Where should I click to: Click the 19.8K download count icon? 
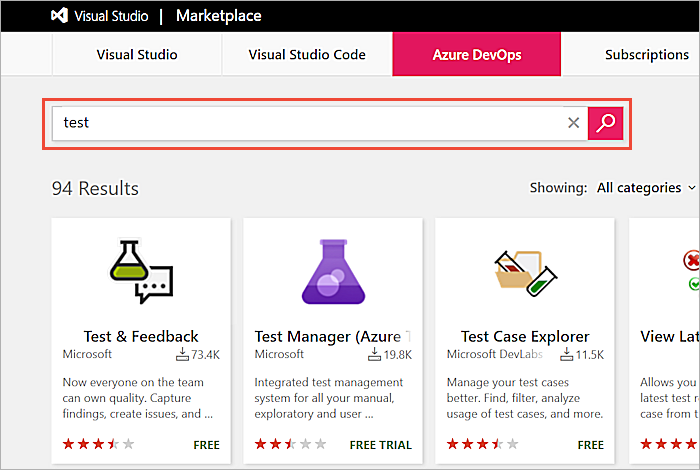pos(374,354)
